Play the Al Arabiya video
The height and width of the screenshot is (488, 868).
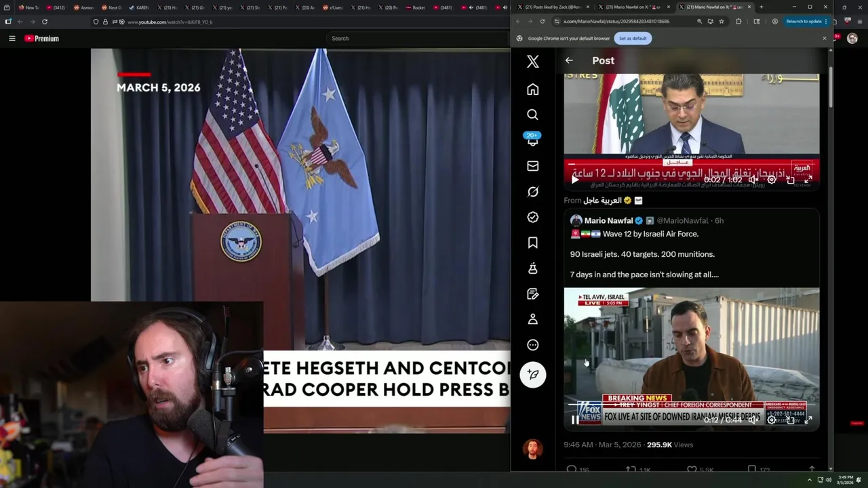point(575,180)
